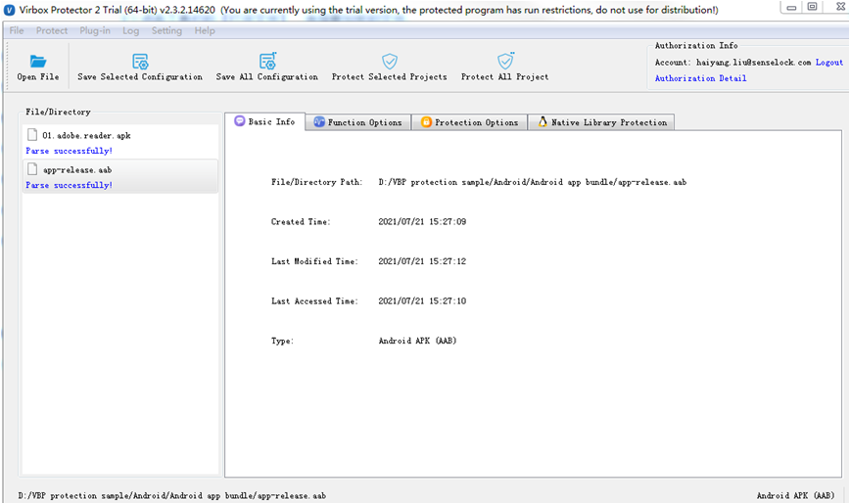Select the Basic Info tab

(265, 122)
